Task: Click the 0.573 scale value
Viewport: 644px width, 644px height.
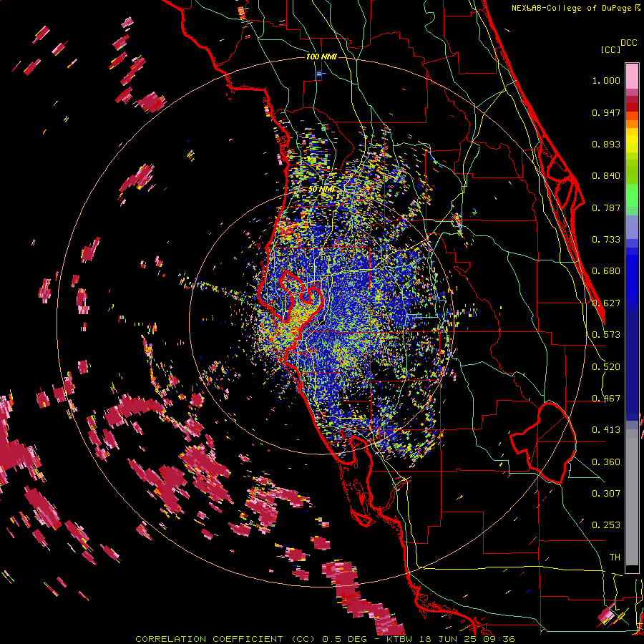Action: click(606, 335)
